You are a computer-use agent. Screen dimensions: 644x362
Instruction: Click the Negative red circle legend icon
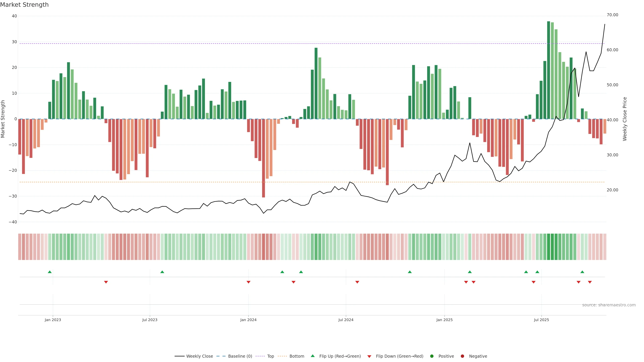[x=462, y=356]
